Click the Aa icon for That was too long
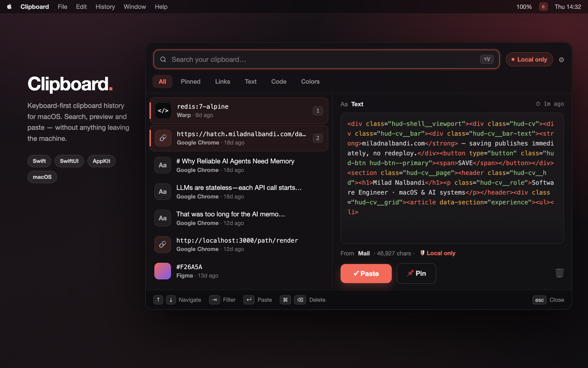The image size is (588, 368). click(x=163, y=218)
